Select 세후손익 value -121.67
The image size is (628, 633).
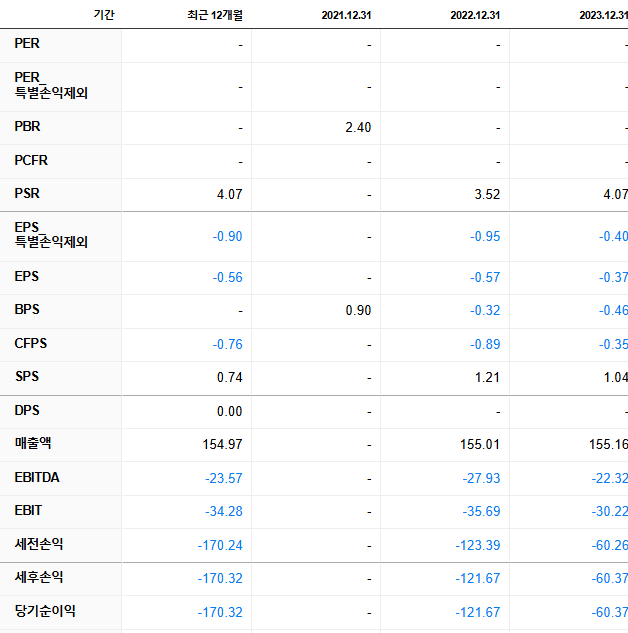click(x=477, y=579)
